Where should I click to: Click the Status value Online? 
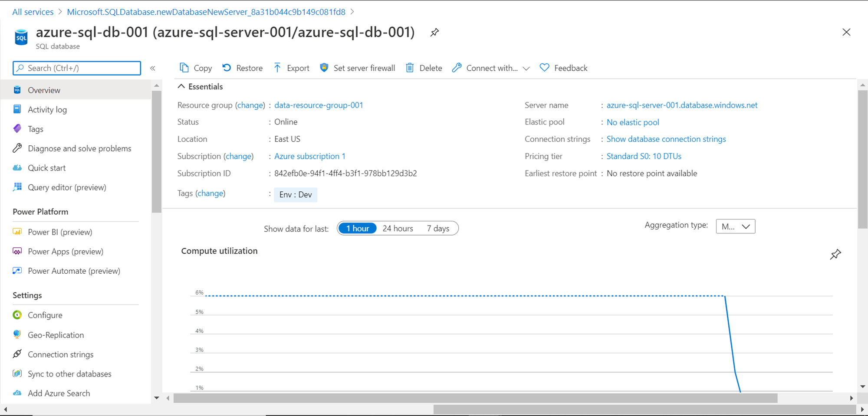click(x=286, y=122)
